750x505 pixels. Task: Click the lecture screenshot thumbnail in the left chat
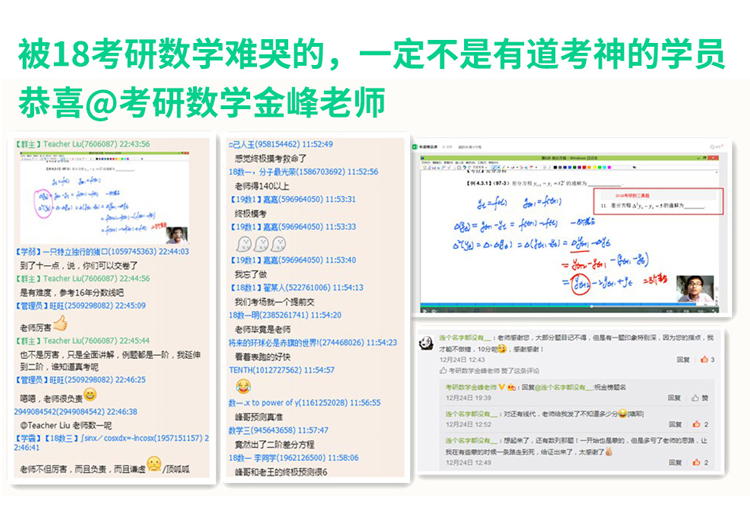(104, 198)
